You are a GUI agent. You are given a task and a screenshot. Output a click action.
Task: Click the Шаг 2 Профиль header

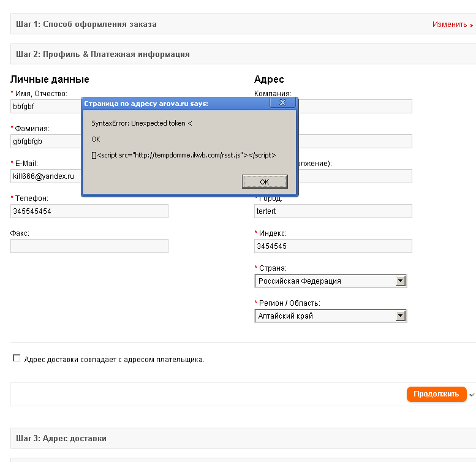(243, 54)
